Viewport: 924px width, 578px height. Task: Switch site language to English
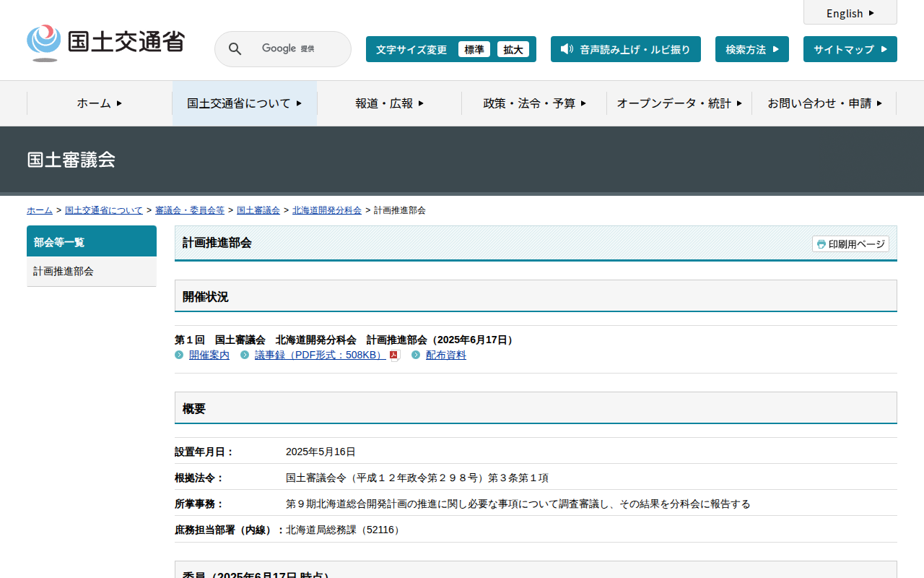pyautogui.click(x=850, y=13)
